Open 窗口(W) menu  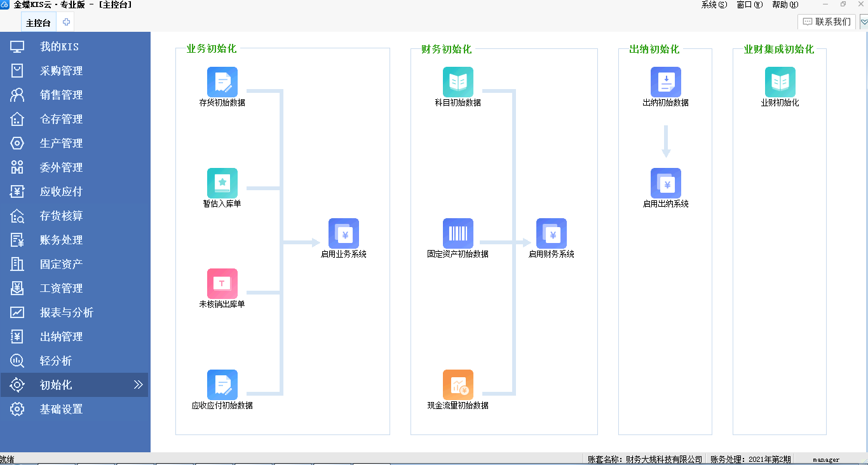point(749,4)
